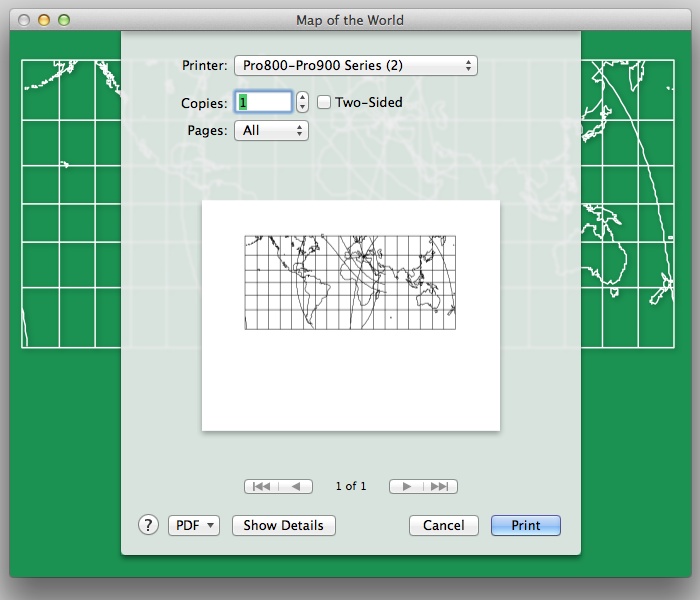Open print help with the question mark
This screenshot has width=700, height=600.
coord(148,525)
